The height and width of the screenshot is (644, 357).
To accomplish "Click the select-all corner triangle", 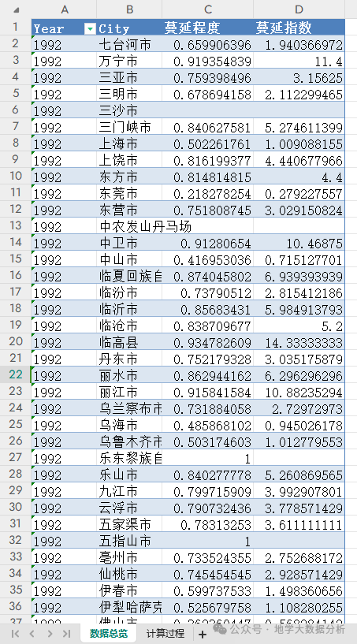I will [x=16, y=9].
